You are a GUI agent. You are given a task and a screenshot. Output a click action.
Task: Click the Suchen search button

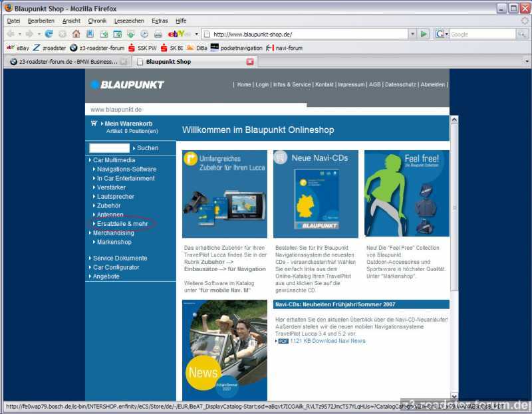click(x=147, y=148)
